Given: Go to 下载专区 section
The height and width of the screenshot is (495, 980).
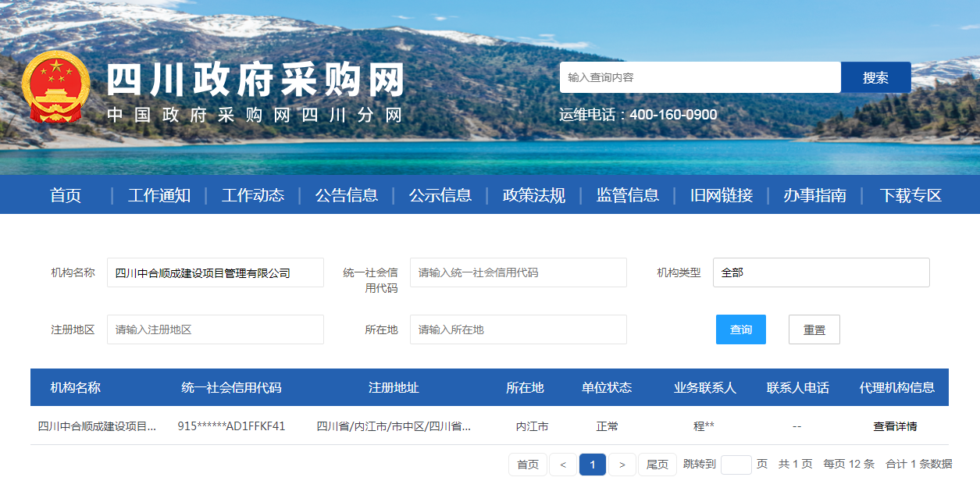Looking at the screenshot, I should pos(911,195).
